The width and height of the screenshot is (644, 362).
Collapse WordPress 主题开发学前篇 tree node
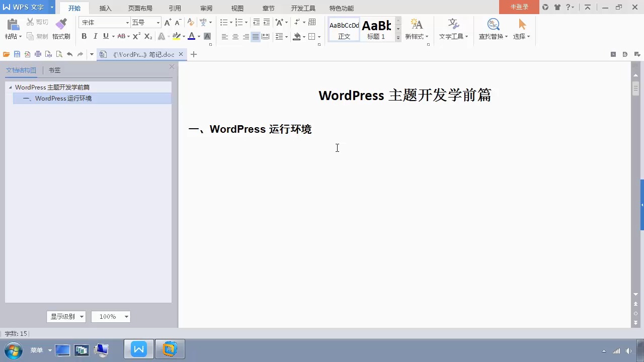click(11, 87)
